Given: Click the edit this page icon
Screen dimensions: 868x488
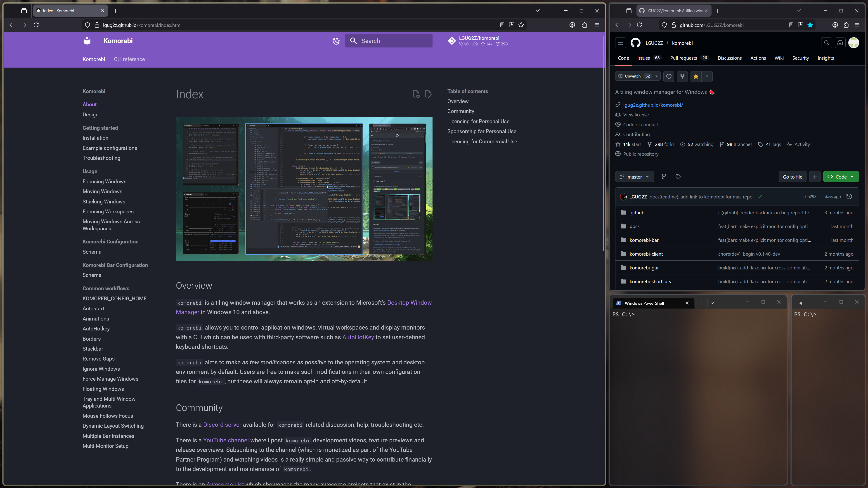Looking at the screenshot, I should point(428,94).
